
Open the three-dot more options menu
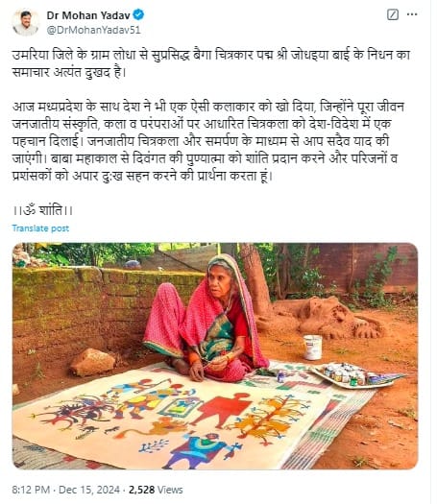point(412,14)
